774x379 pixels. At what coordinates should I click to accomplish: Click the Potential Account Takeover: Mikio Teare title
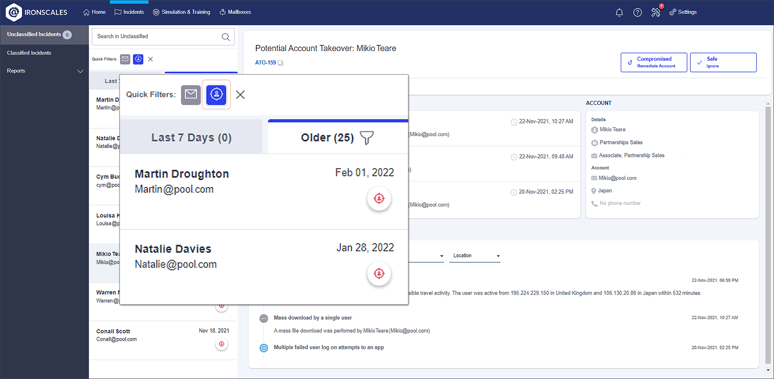click(326, 48)
